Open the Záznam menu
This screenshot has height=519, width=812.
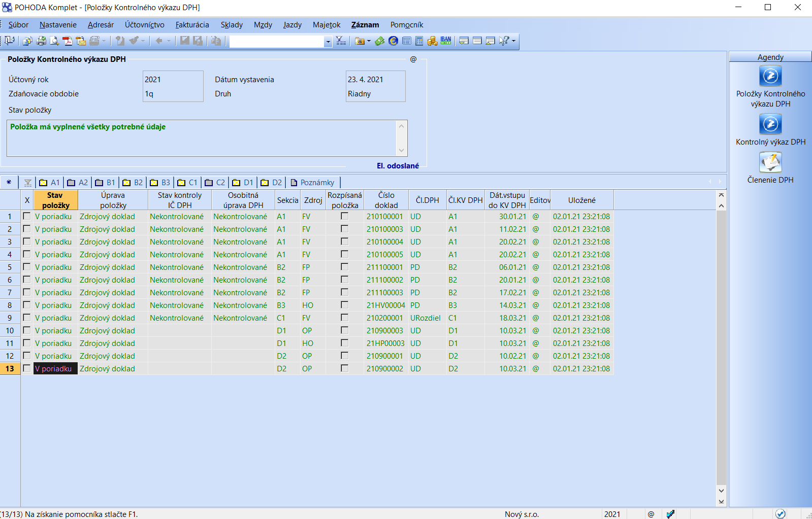coord(365,25)
